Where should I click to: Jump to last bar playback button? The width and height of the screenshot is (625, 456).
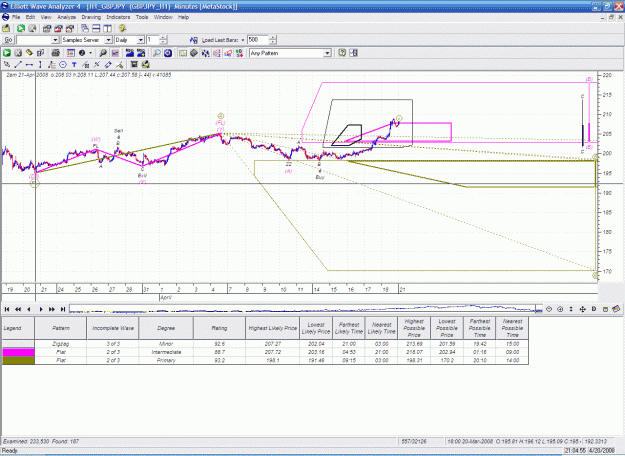(x=63, y=309)
